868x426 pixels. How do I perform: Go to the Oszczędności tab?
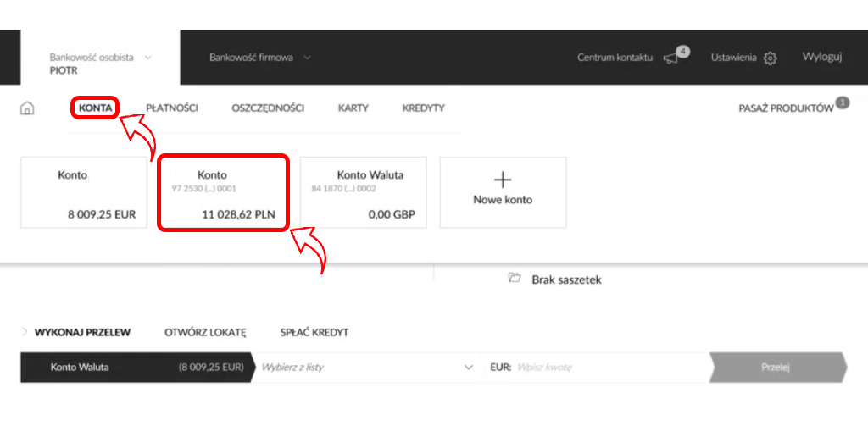pos(268,108)
